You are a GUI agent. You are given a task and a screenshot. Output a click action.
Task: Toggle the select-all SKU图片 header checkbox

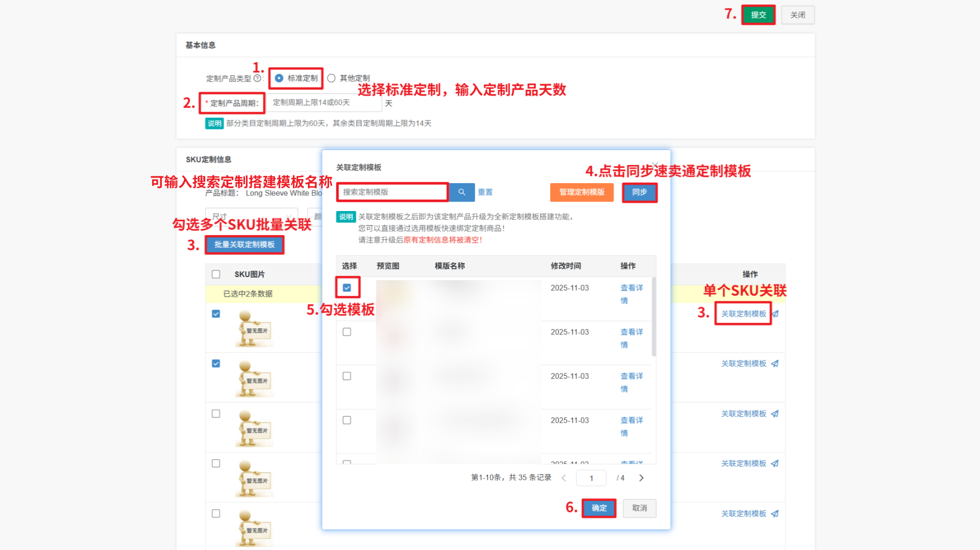216,274
